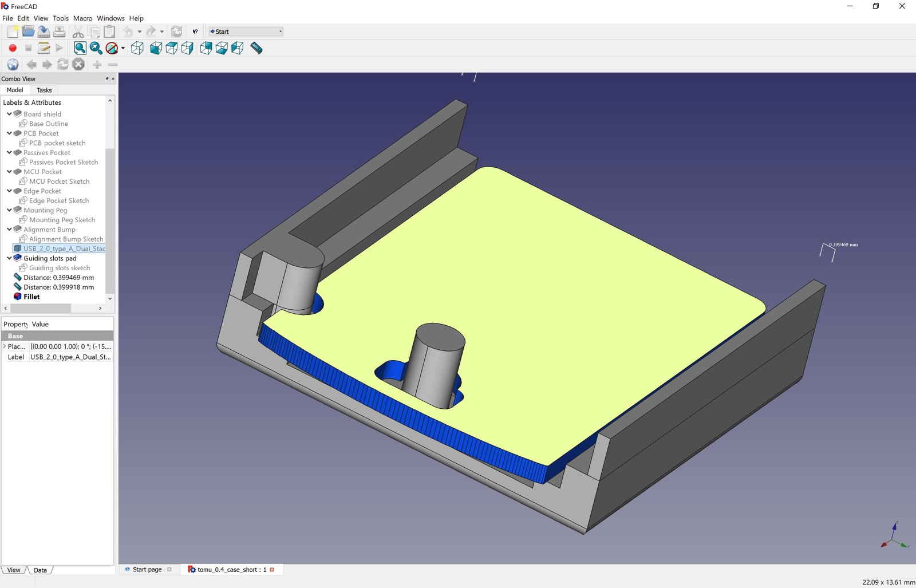916x588 pixels.
Task: Open the Start workbench selector
Action: point(246,31)
